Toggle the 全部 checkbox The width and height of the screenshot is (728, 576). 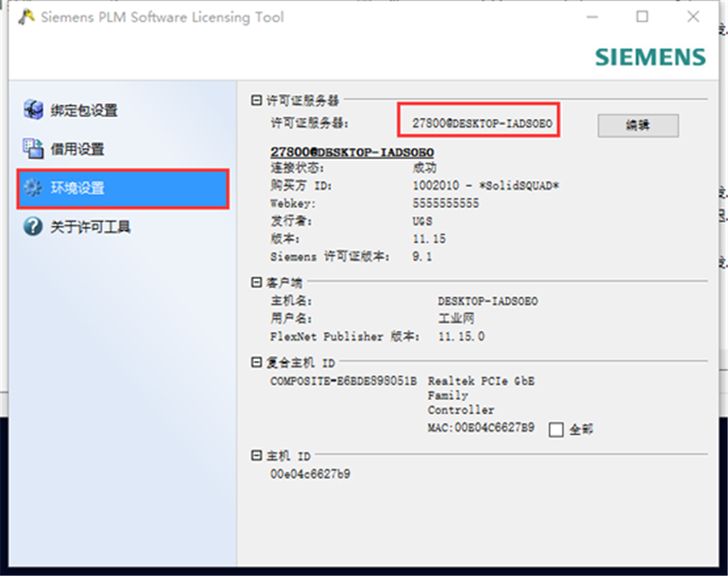click(x=556, y=430)
